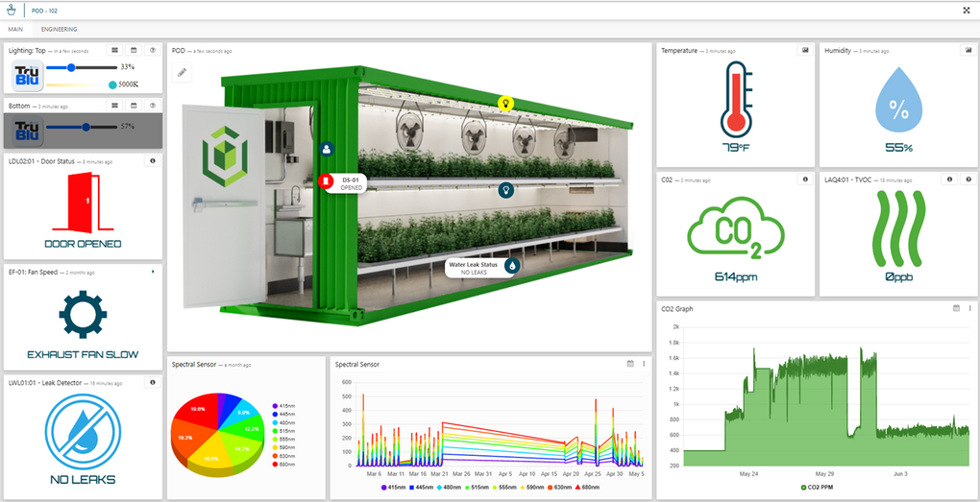Select the MAIN tab
This screenshot has height=502, width=980.
tap(16, 30)
